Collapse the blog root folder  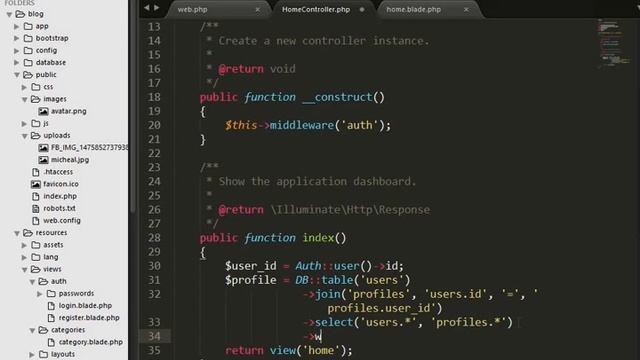coord(9,14)
